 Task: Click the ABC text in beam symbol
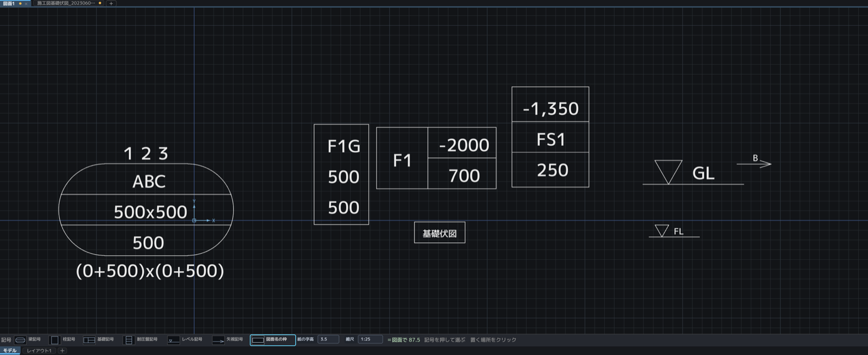149,181
